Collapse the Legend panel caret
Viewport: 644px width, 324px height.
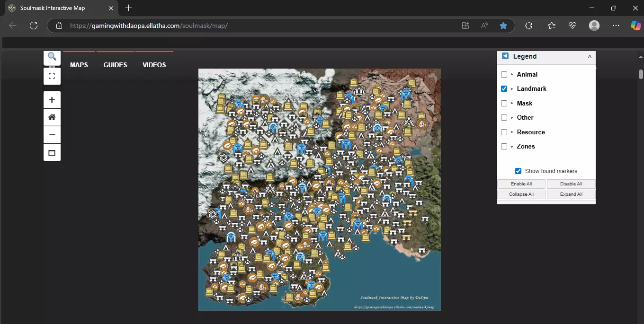[590, 56]
